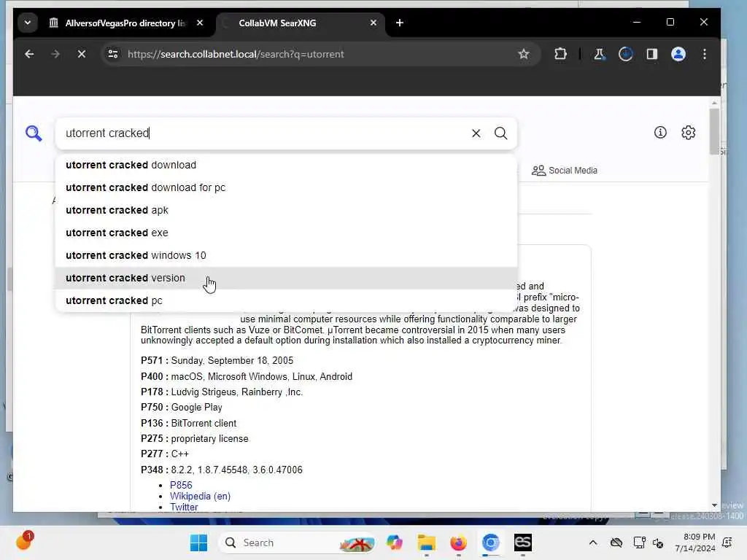Open the Chrome three-dot menu
The image size is (747, 560).
705,54
